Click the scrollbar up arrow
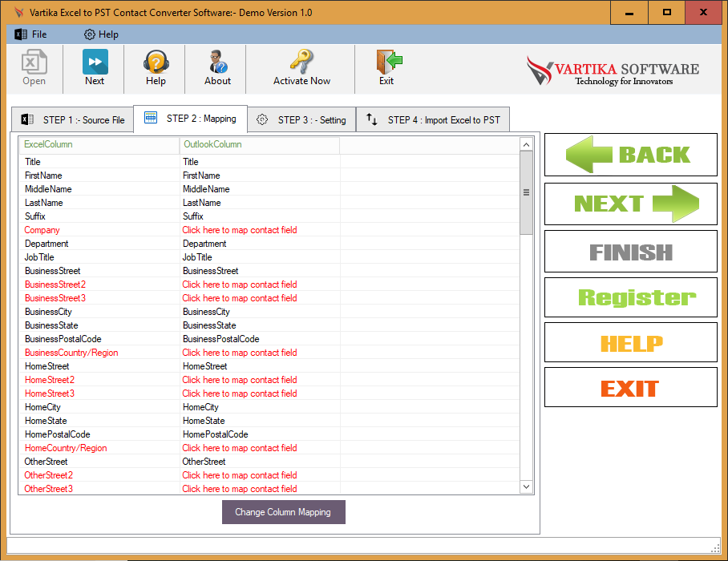This screenshot has height=561, width=728. point(526,145)
